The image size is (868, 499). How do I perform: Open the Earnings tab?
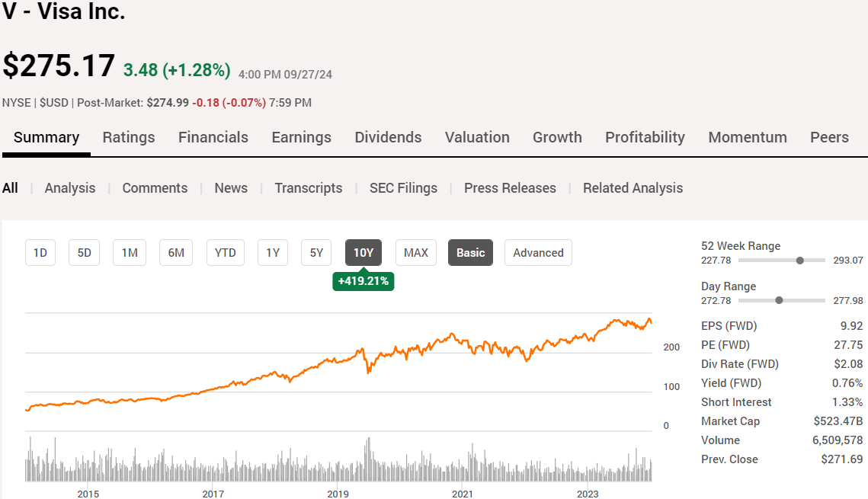tap(301, 137)
